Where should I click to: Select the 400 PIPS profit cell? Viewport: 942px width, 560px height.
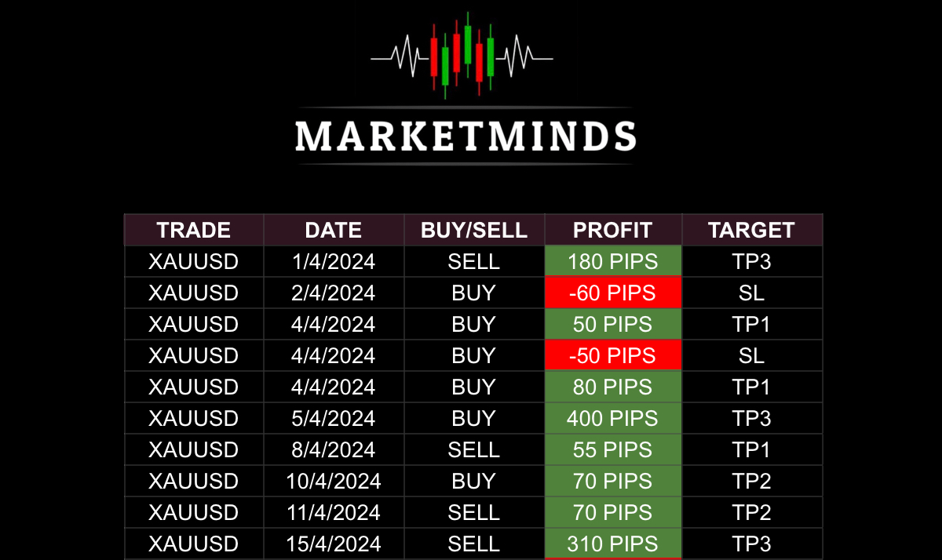[613, 418]
